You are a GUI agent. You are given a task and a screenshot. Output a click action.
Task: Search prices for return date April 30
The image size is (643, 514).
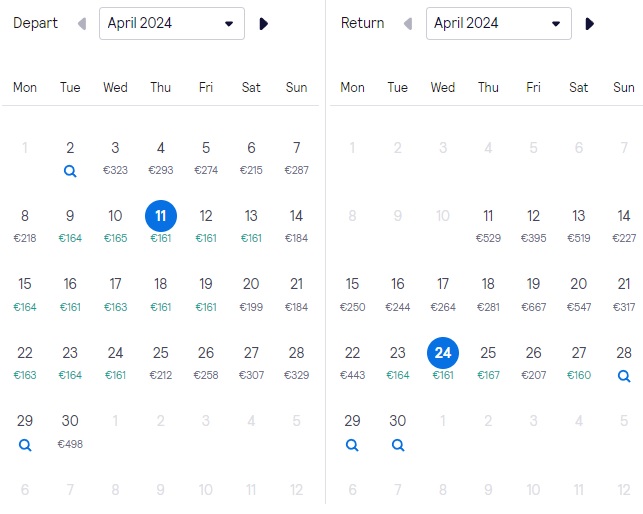(x=398, y=445)
